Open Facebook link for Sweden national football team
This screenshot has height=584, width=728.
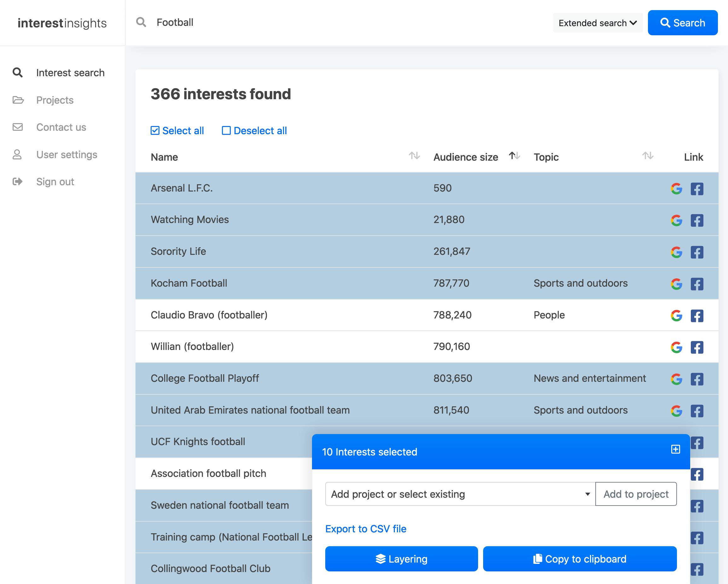(x=697, y=506)
